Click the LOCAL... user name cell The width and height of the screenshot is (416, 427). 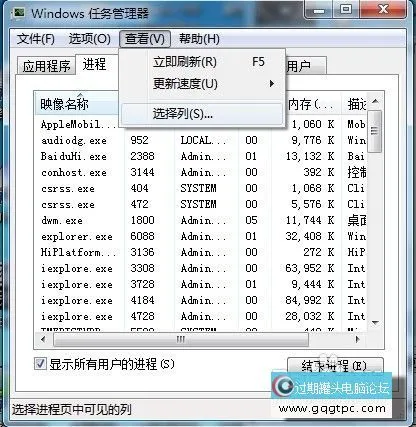tap(203, 140)
